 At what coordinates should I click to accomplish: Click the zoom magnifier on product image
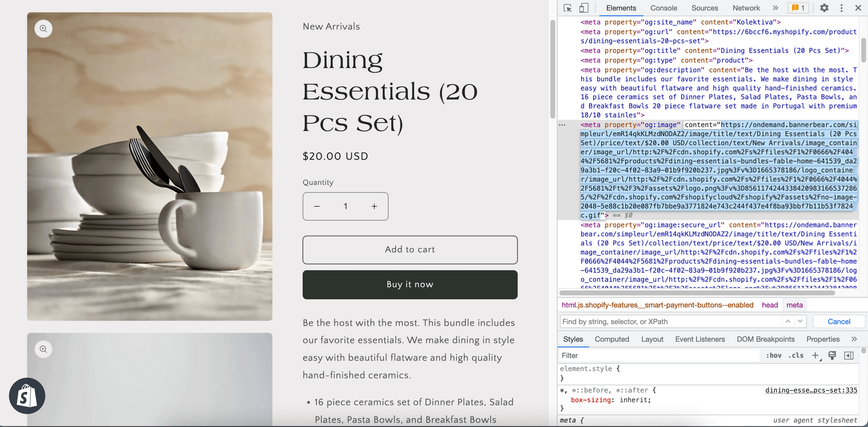point(43,29)
